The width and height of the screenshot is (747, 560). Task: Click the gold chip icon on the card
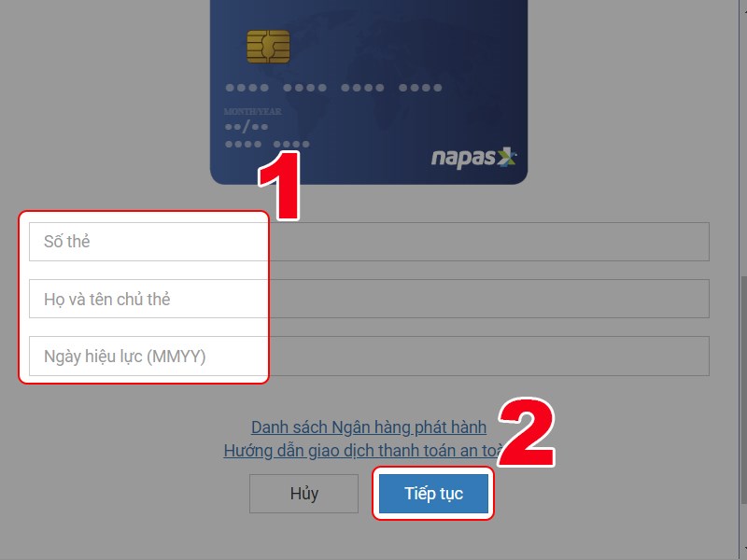(268, 46)
